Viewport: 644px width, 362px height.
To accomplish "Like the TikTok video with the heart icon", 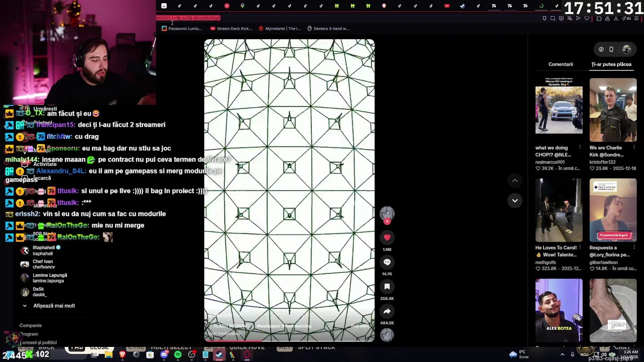I will pyautogui.click(x=387, y=237).
